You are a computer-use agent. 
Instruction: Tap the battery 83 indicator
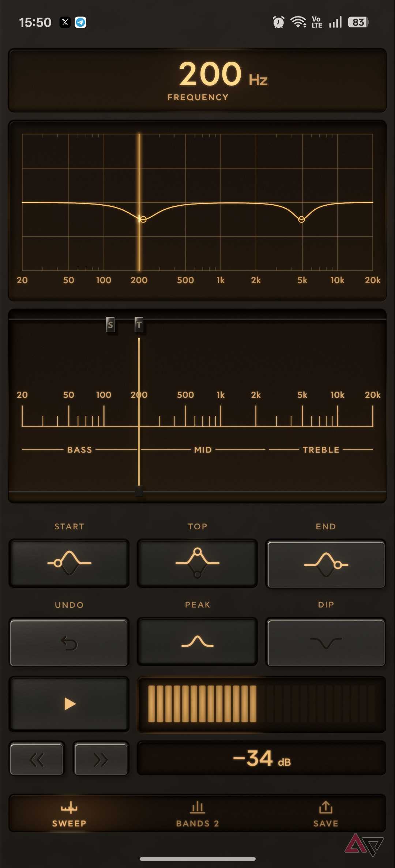358,22
